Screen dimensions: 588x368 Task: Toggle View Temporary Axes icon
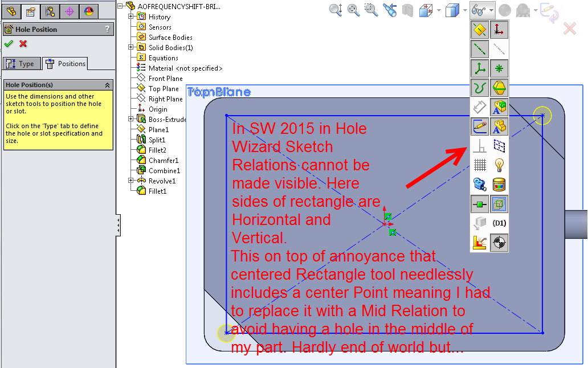499,49
